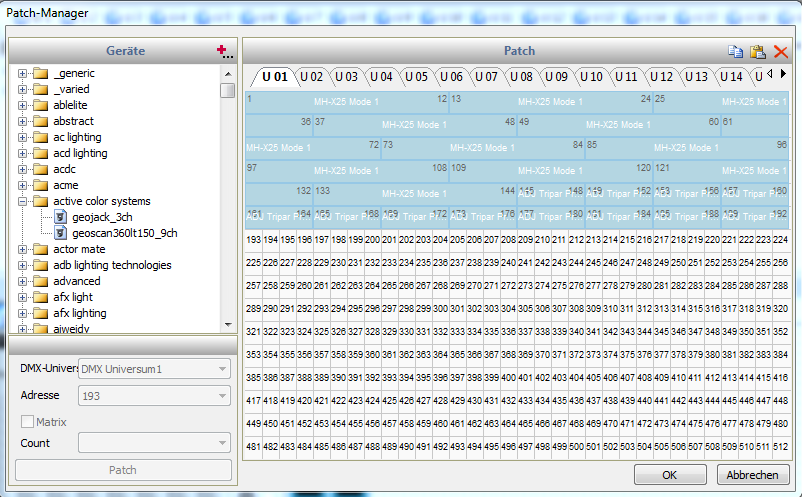Click the Abbrechen button
This screenshot has height=497, width=802.
752,475
